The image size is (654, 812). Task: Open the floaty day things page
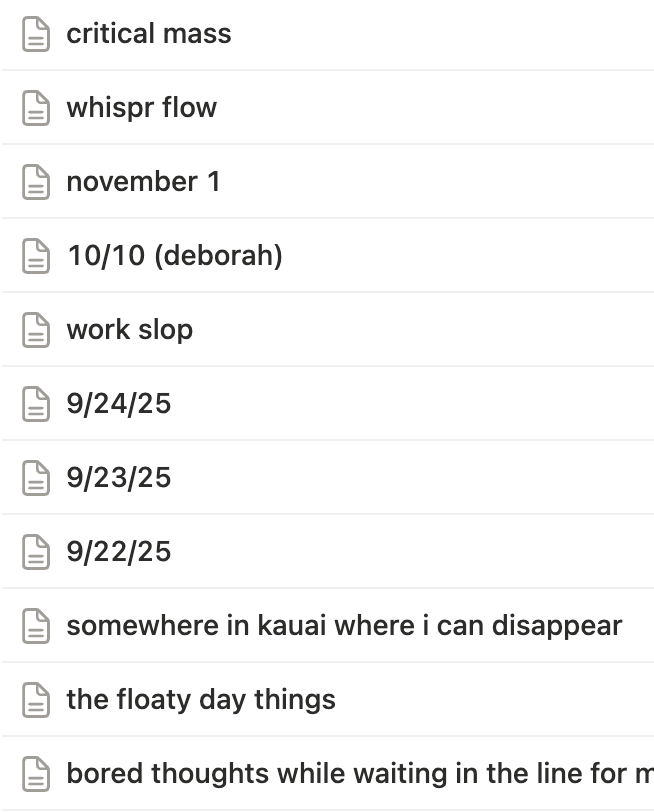(201, 700)
